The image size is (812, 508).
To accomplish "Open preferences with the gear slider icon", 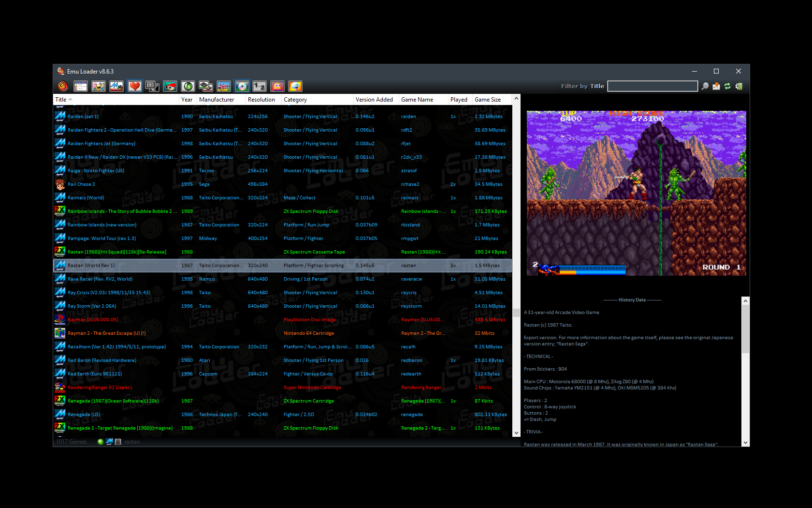I will tap(739, 86).
